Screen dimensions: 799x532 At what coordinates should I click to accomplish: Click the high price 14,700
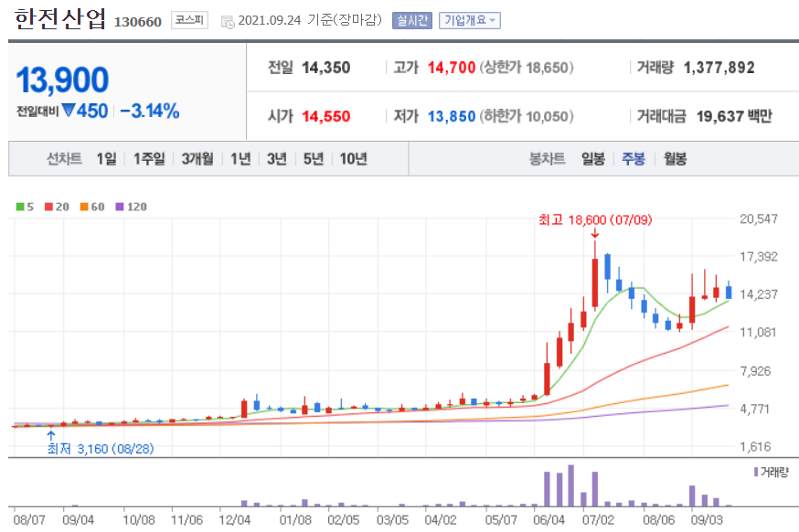click(x=452, y=68)
